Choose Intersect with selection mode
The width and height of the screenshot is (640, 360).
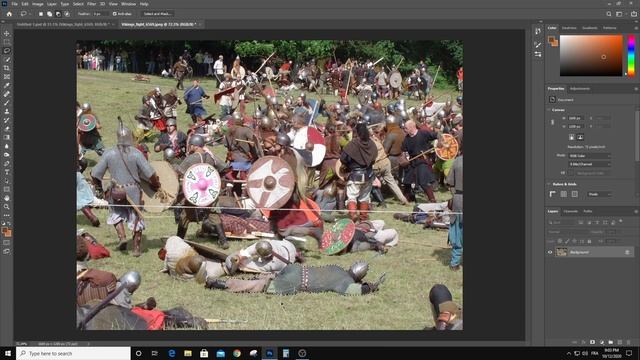[x=67, y=14]
